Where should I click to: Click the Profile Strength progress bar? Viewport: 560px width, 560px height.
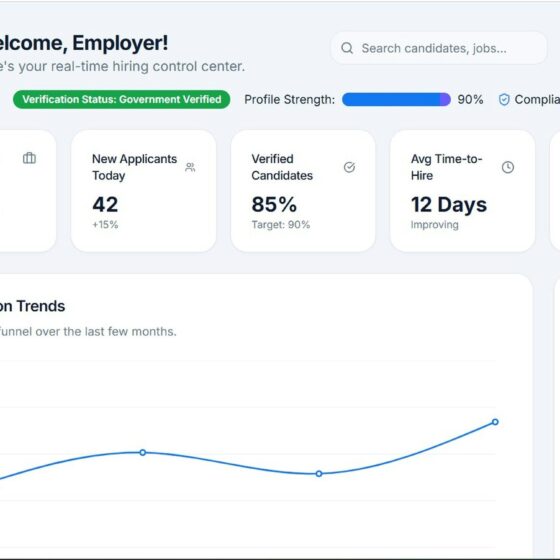coord(396,99)
